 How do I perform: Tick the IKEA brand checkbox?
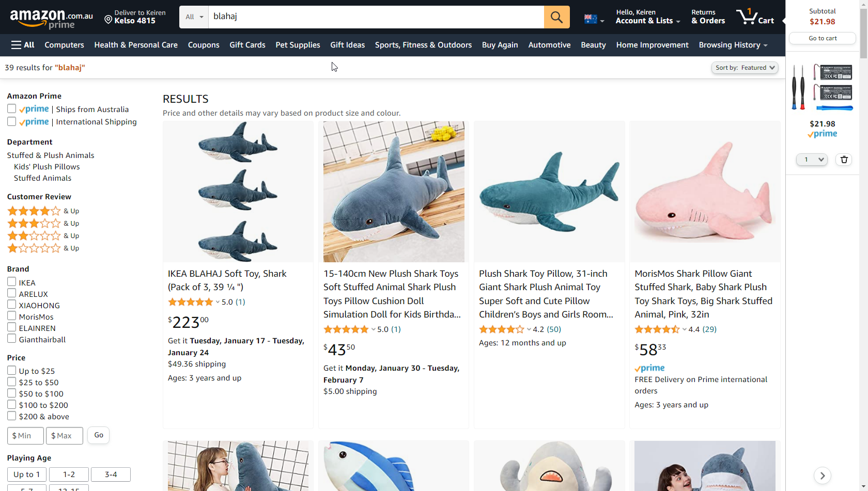coord(11,282)
